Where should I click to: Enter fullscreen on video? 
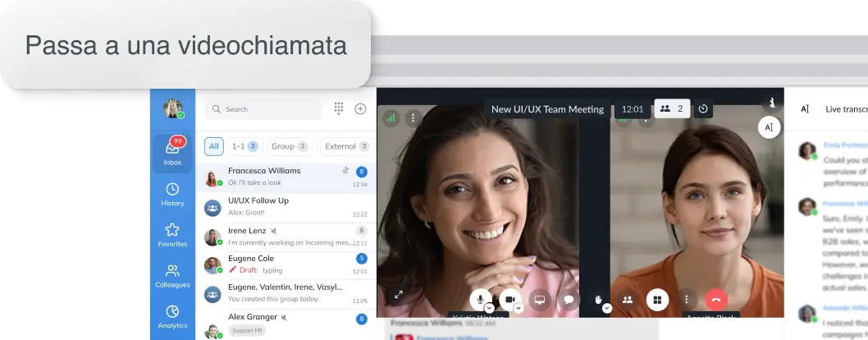399,295
